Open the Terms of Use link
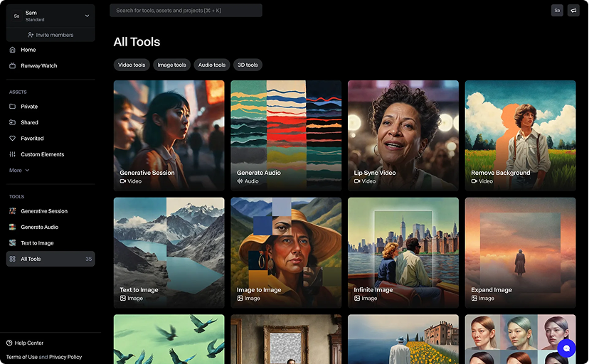589x364 pixels. coord(21,357)
